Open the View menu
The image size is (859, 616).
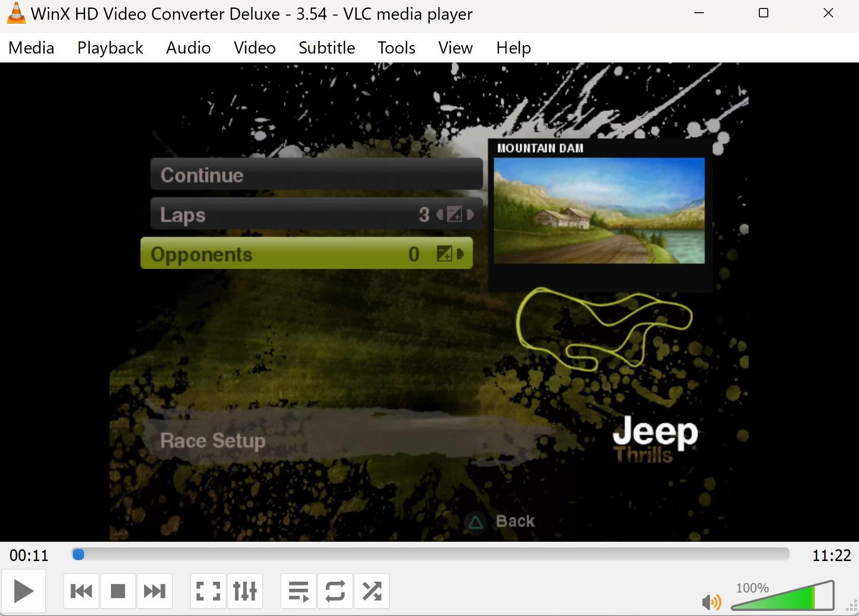(455, 48)
